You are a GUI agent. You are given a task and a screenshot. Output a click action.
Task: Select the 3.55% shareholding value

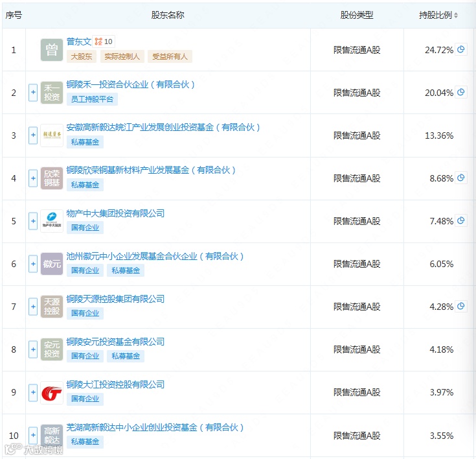tap(442, 436)
